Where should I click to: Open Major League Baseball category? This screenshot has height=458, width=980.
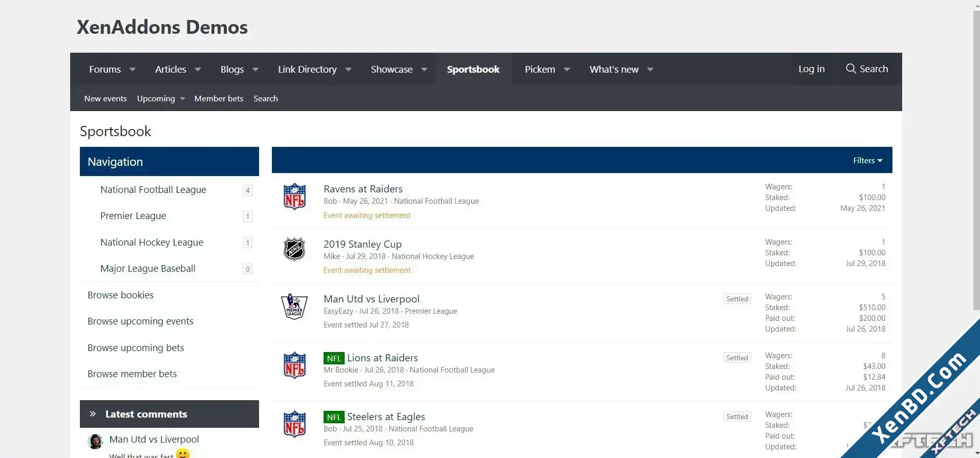[148, 269]
